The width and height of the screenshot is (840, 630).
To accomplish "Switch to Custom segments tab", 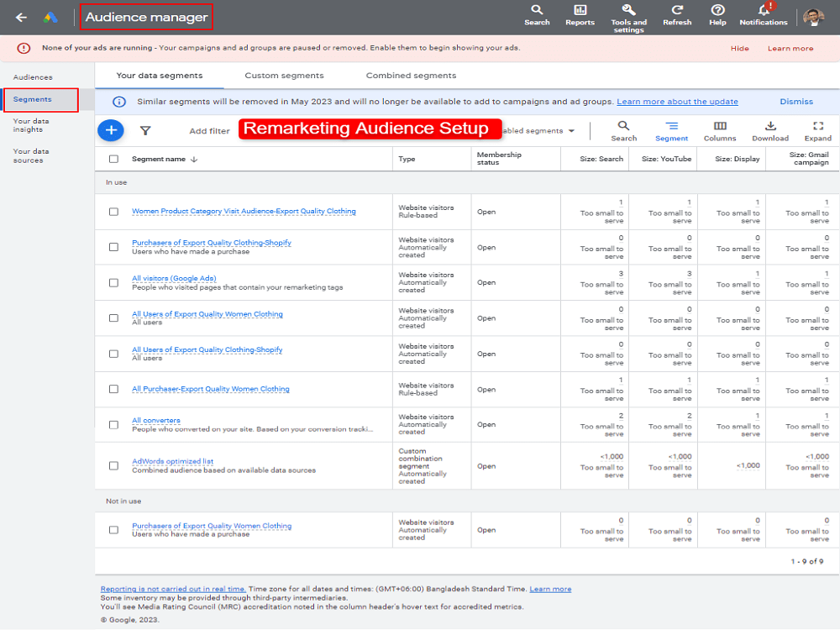I will [284, 76].
